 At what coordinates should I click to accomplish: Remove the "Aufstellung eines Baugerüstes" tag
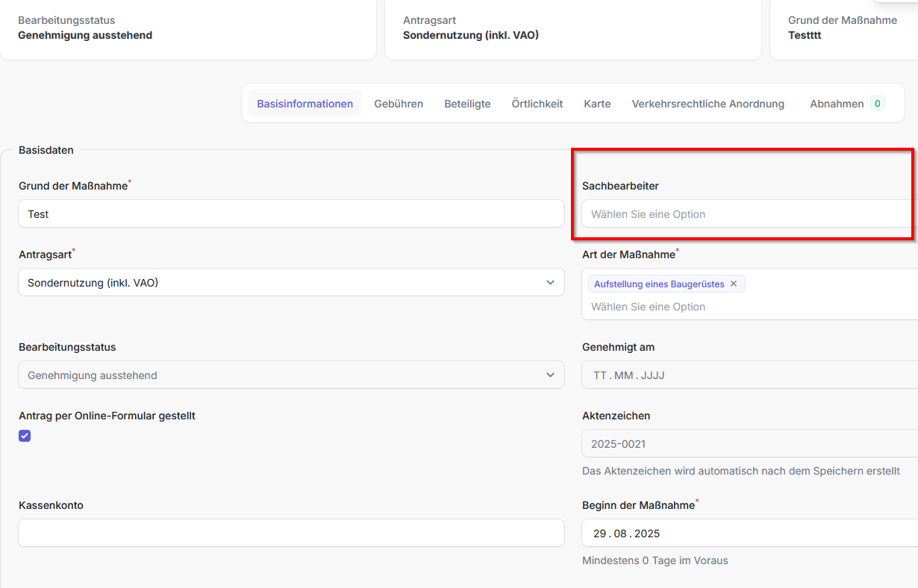733,284
